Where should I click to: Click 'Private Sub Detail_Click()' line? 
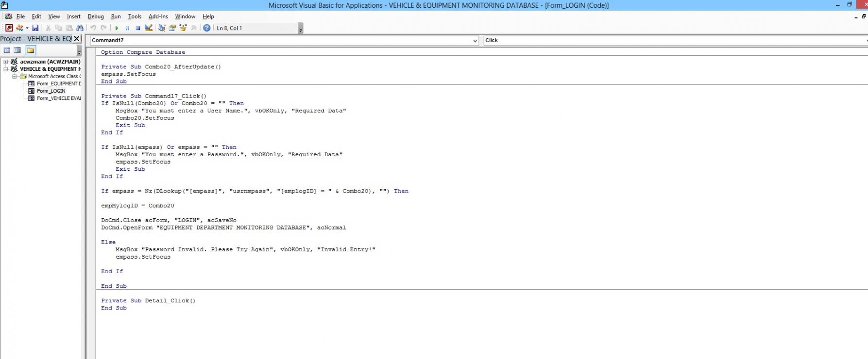pyautogui.click(x=148, y=301)
